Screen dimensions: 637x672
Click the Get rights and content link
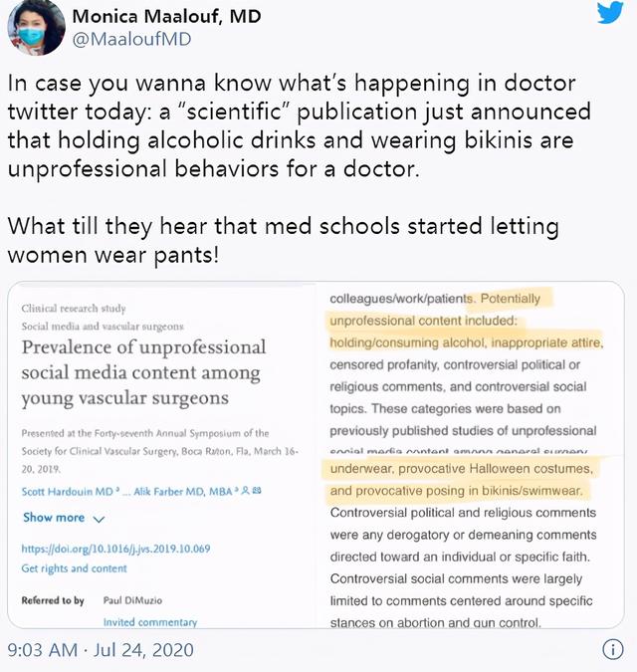coord(74,568)
